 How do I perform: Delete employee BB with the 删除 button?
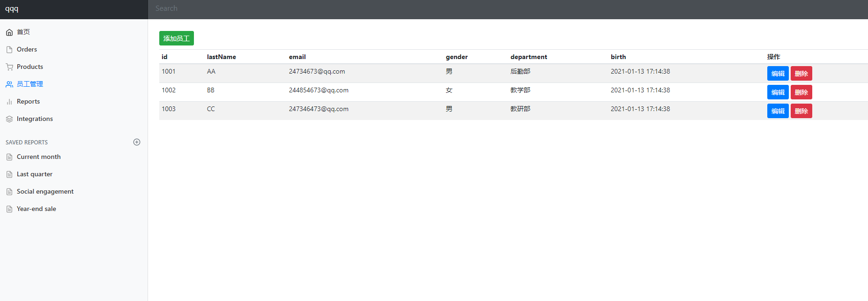point(801,92)
